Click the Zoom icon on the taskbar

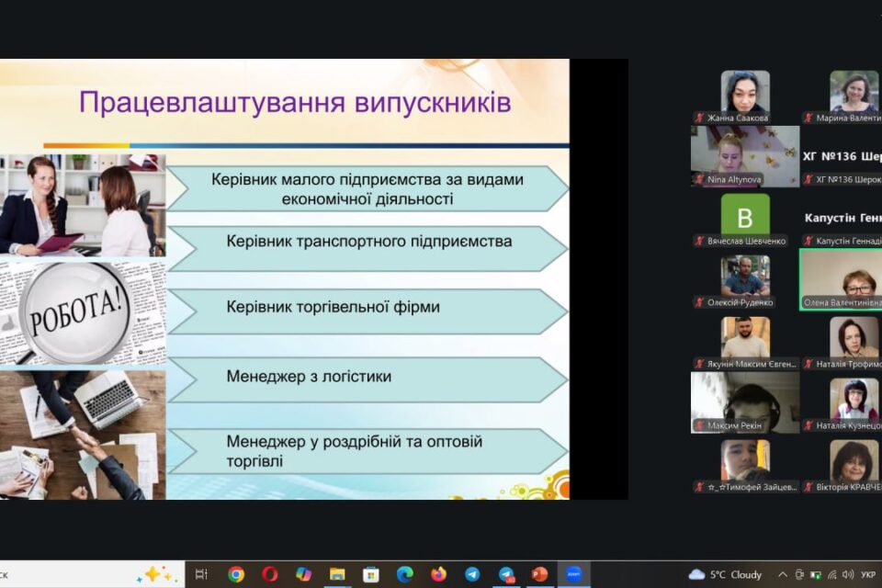[x=573, y=574]
